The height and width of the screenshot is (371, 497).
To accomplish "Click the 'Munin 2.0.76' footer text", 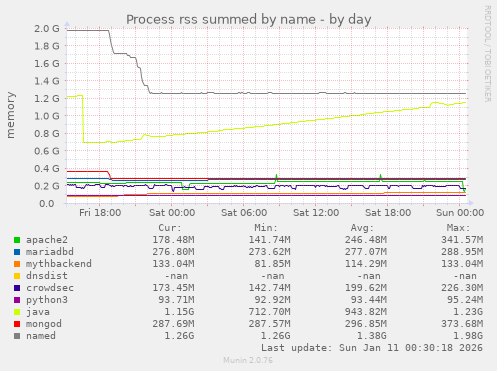I will (x=248, y=360).
